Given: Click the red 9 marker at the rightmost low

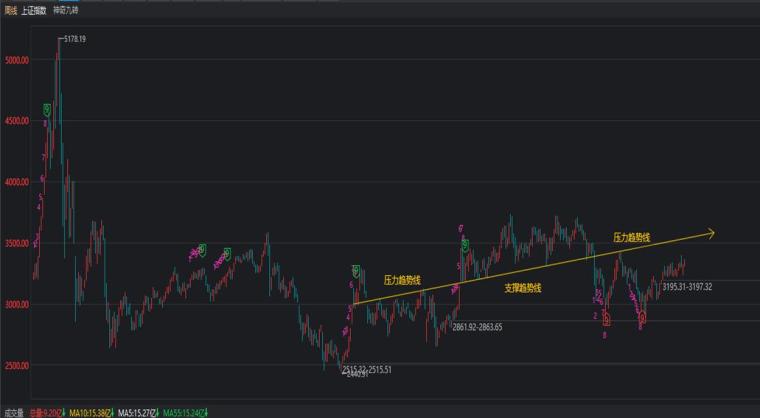Looking at the screenshot, I should (641, 317).
